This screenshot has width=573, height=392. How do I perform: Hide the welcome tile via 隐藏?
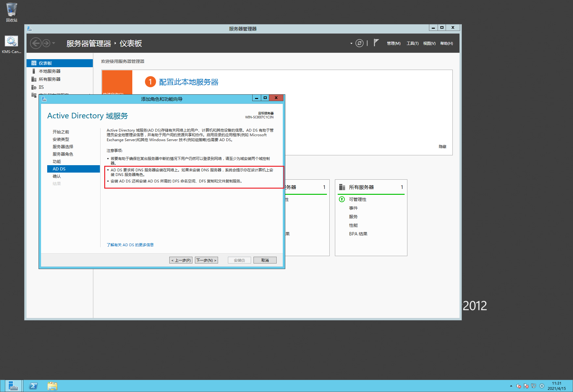[x=443, y=147]
